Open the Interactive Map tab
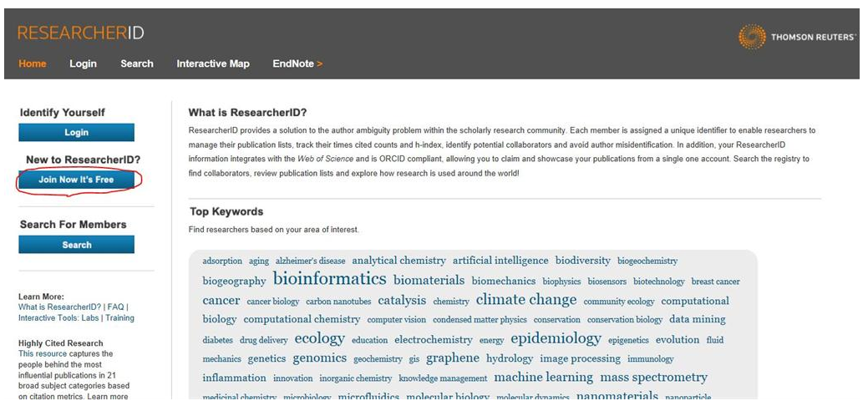Viewport: 868px width, 406px height. [x=213, y=63]
